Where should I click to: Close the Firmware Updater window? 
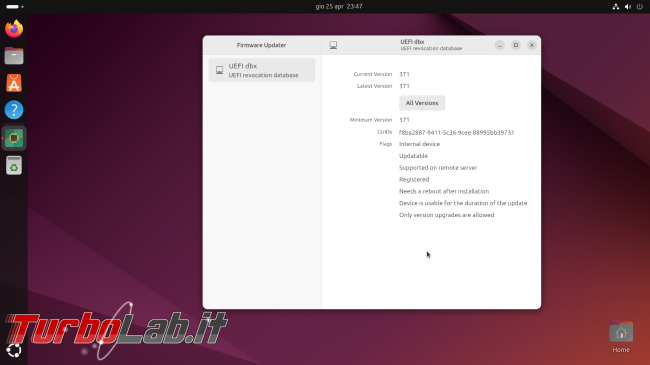tap(532, 45)
